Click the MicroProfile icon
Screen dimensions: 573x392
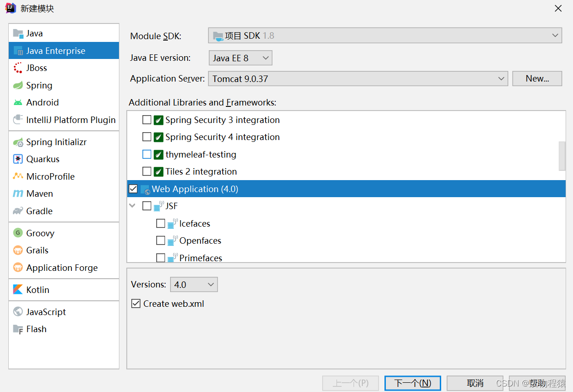coord(18,176)
